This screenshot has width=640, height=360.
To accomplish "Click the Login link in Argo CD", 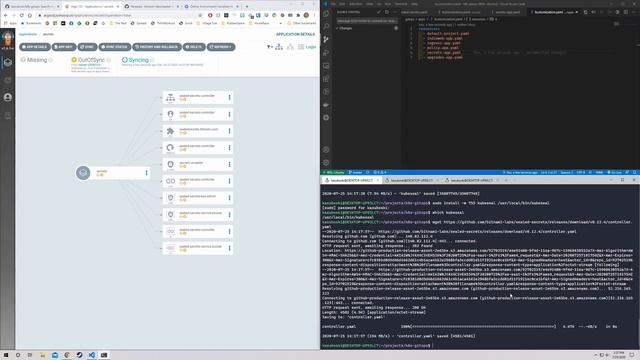I will tap(311, 47).
